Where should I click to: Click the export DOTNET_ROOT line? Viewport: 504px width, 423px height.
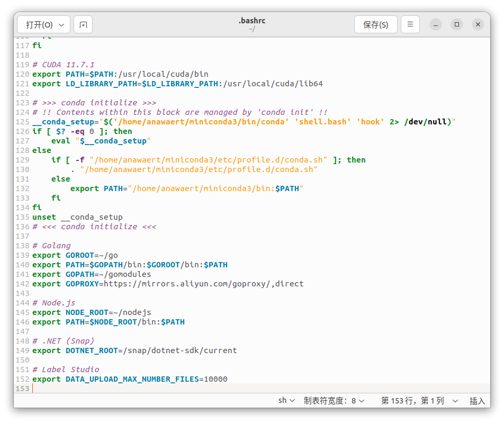134,350
